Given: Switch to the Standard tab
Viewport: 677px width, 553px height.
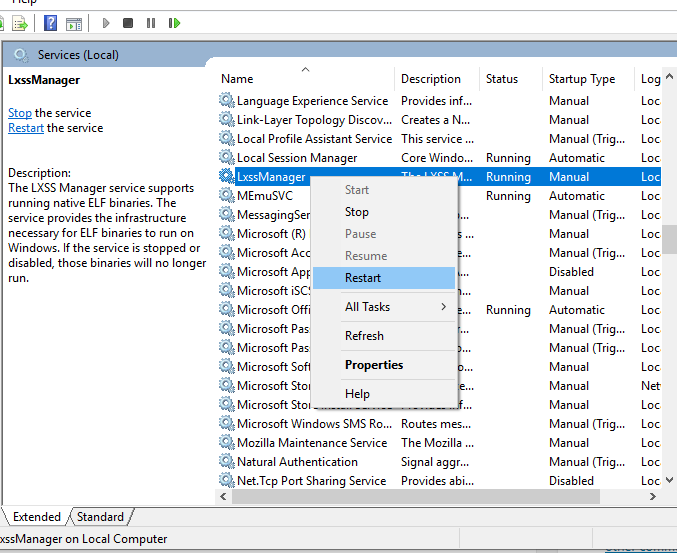Looking at the screenshot, I should tap(100, 517).
